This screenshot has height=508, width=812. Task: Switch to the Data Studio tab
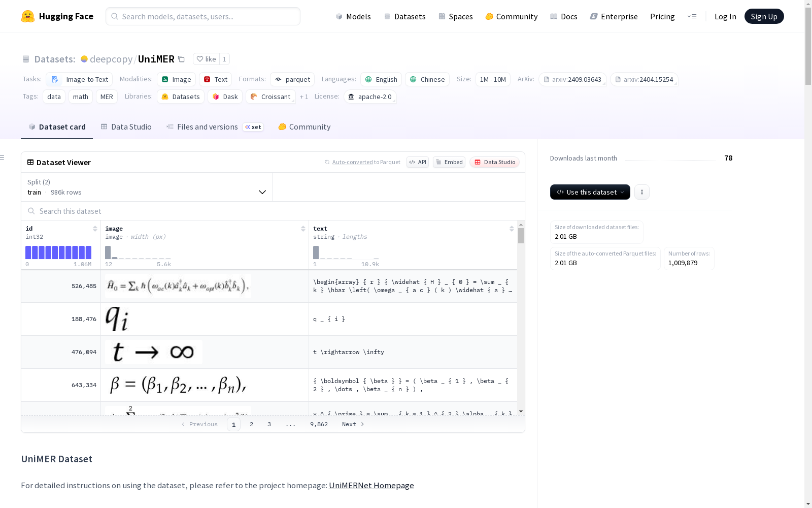(126, 126)
